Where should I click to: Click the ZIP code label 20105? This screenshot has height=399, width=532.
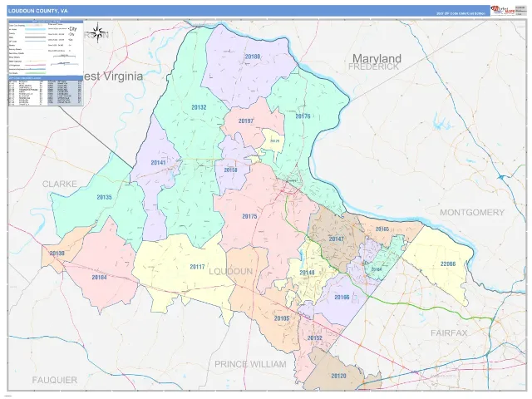[282, 318]
